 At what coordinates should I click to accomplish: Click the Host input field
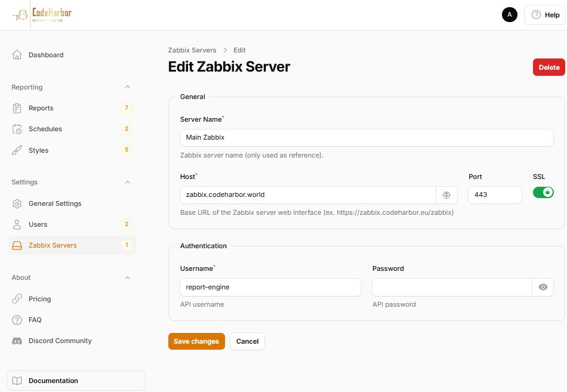(308, 195)
